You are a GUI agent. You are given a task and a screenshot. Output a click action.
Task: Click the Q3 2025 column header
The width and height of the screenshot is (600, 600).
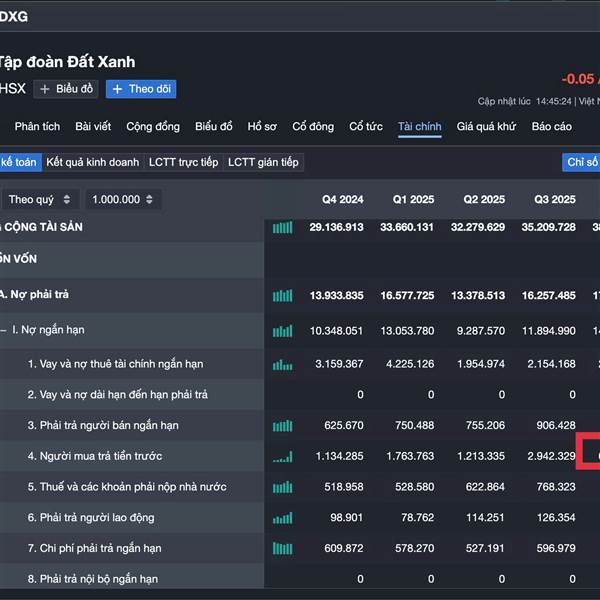coord(548,199)
